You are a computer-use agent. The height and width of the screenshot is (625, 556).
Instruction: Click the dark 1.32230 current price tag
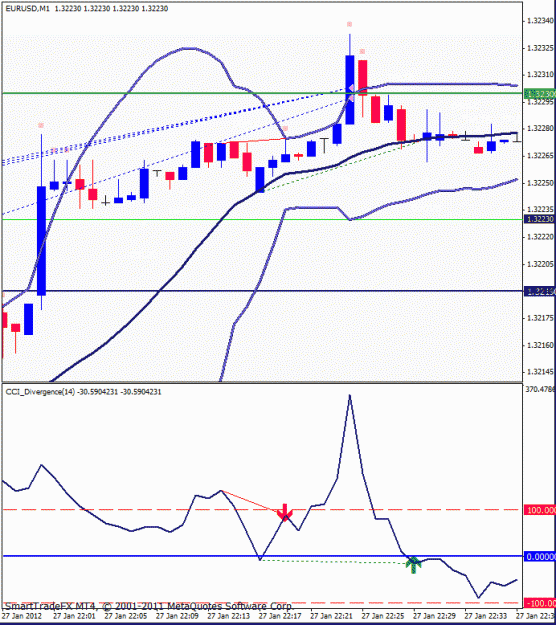coord(539,219)
